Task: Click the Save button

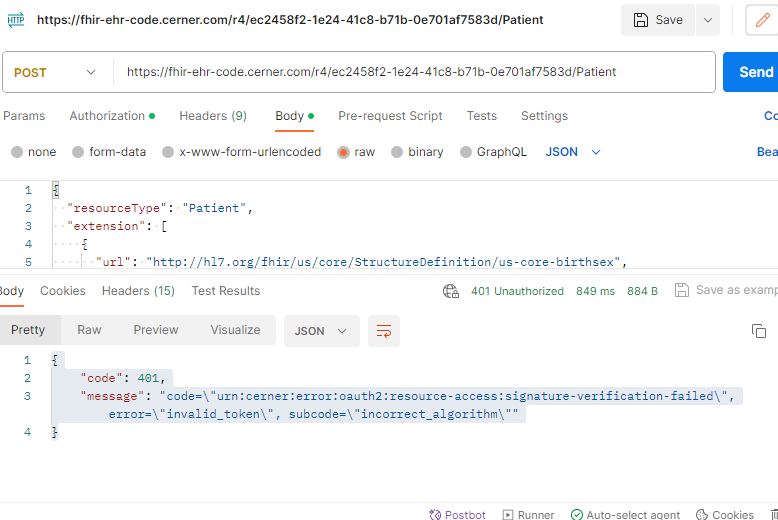Action: pos(657,20)
